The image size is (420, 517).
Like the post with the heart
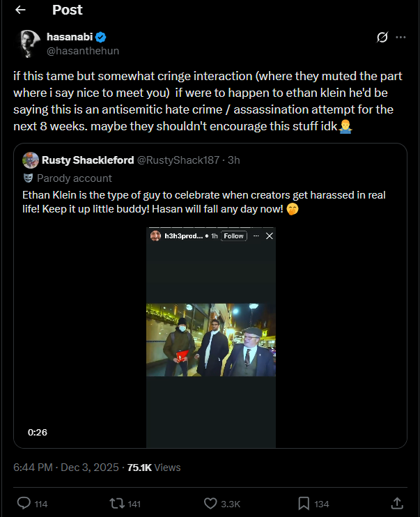(x=210, y=504)
